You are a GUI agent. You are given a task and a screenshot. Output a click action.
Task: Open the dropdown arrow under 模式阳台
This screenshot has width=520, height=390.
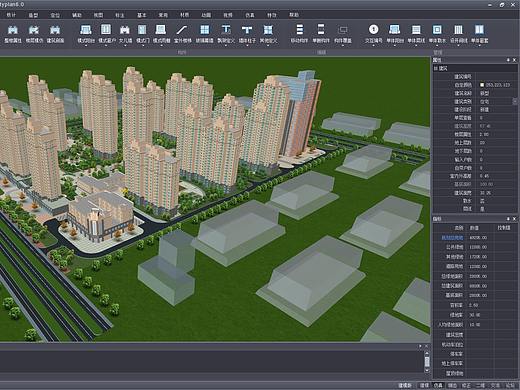pos(86,45)
